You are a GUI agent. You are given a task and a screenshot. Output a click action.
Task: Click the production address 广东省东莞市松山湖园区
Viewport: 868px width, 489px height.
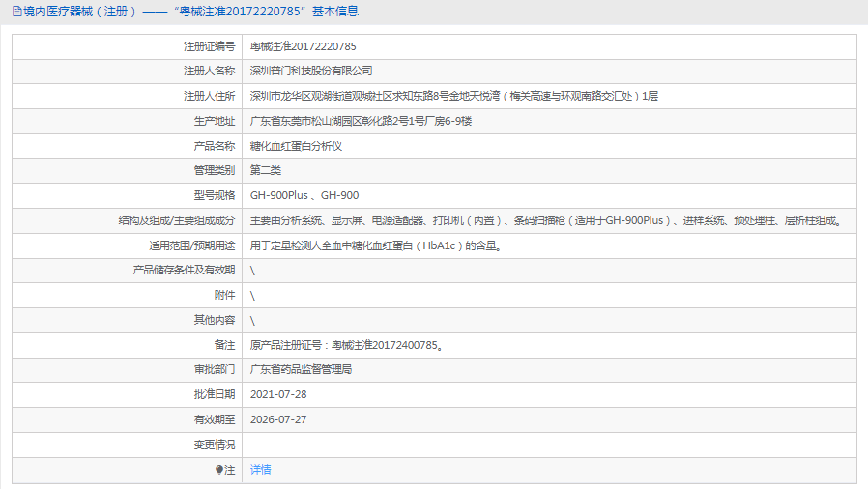click(x=361, y=121)
